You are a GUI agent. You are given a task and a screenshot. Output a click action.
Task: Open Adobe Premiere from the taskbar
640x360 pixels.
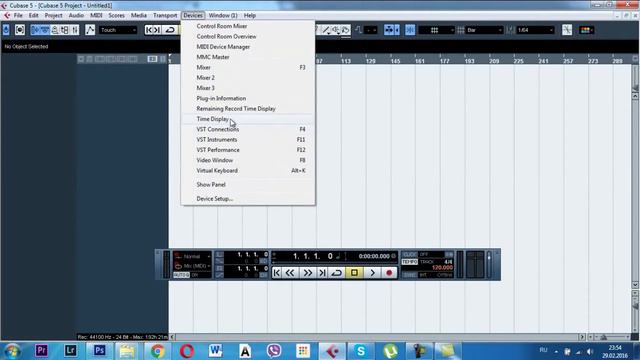[x=41, y=351]
